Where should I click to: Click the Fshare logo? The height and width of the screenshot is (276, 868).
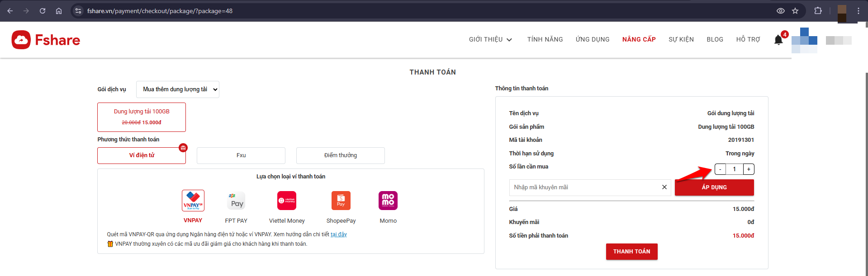point(46,40)
